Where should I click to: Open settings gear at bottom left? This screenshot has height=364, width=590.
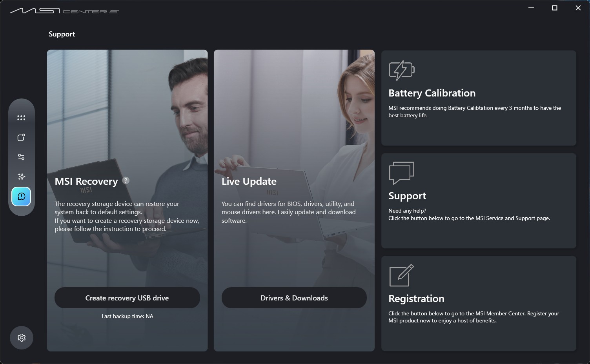pyautogui.click(x=22, y=338)
